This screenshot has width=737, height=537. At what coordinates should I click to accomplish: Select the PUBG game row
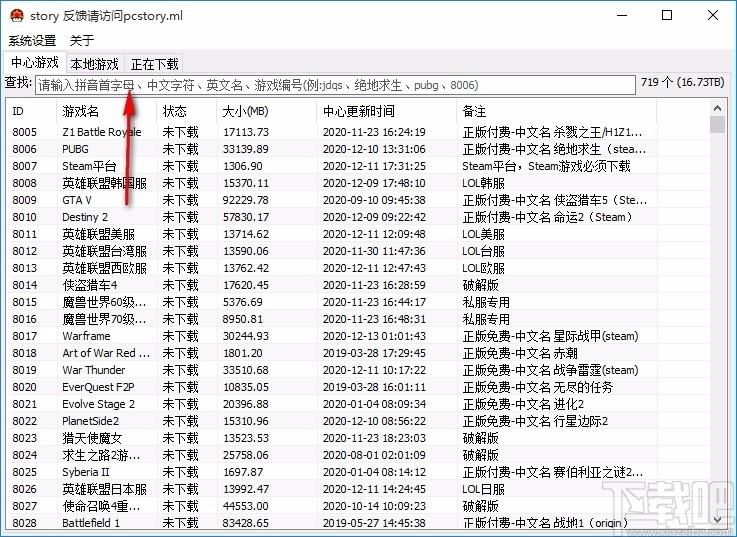[x=358, y=149]
